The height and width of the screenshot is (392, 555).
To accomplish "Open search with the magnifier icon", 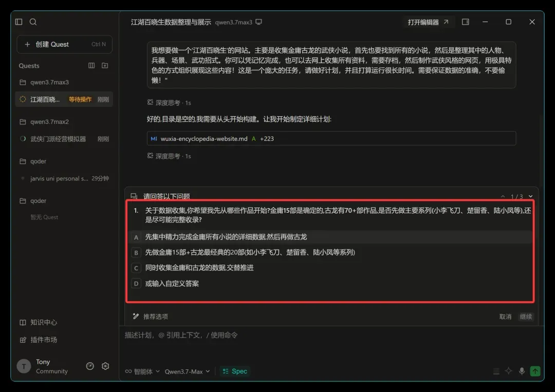I will (33, 22).
